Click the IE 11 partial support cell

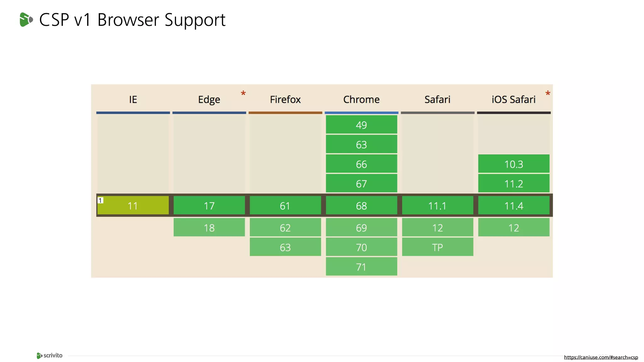pos(133,206)
